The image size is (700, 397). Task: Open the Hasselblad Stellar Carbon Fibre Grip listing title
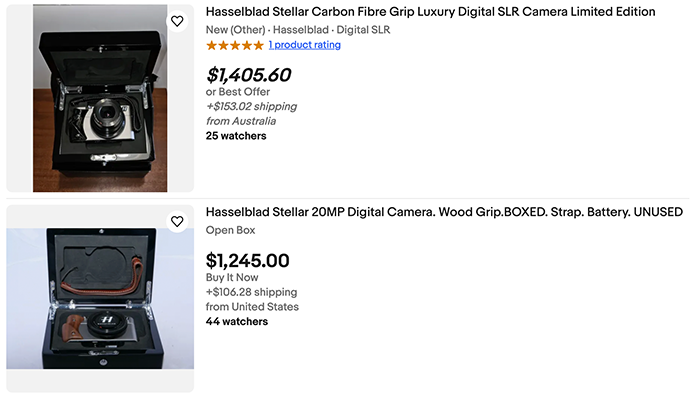coord(430,12)
